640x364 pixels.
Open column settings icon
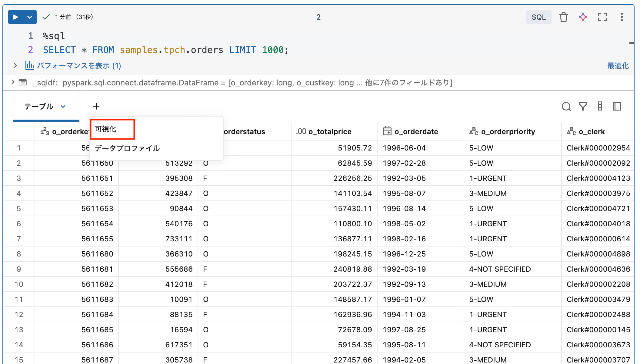(600, 106)
